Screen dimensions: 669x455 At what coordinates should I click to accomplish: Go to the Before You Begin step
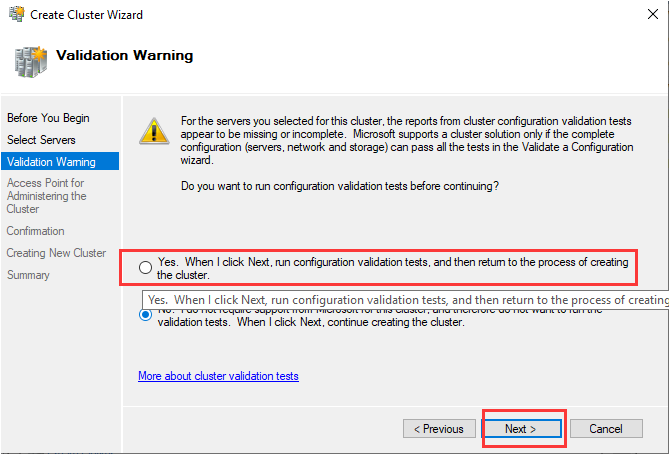tap(47, 118)
